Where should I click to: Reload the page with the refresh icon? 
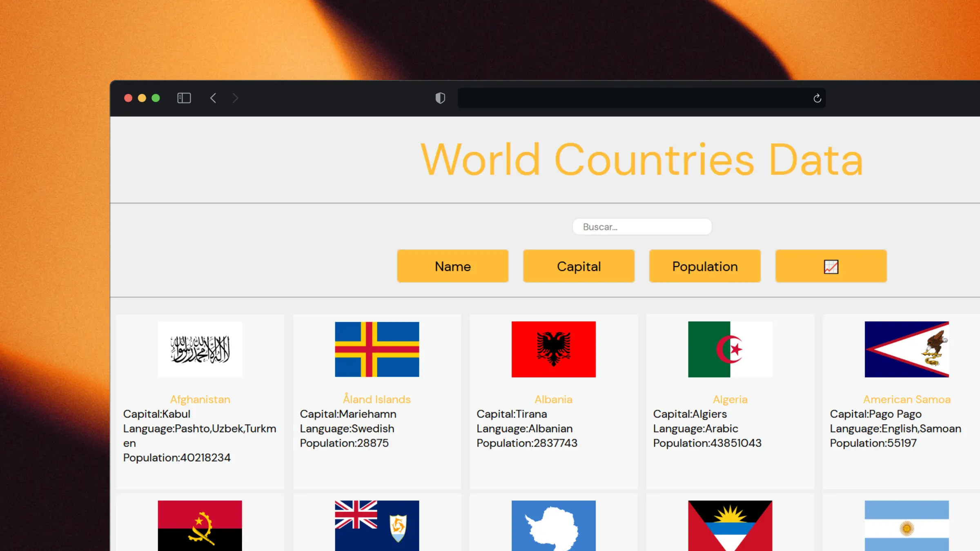coord(817,98)
